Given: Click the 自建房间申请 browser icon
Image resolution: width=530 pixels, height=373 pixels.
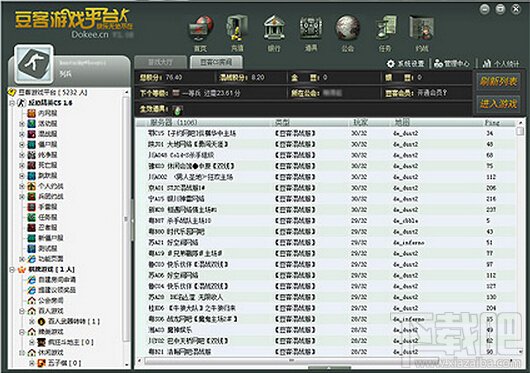Looking at the screenshot, I should tap(31, 280).
